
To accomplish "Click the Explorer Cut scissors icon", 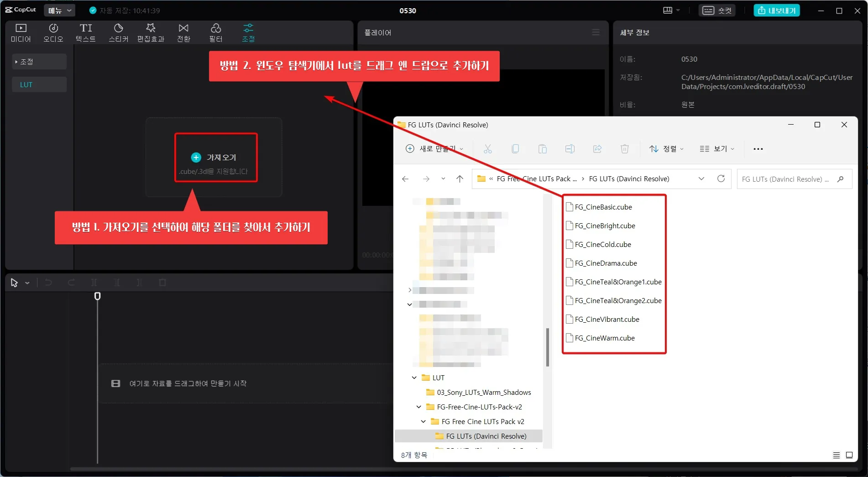I will (x=488, y=149).
